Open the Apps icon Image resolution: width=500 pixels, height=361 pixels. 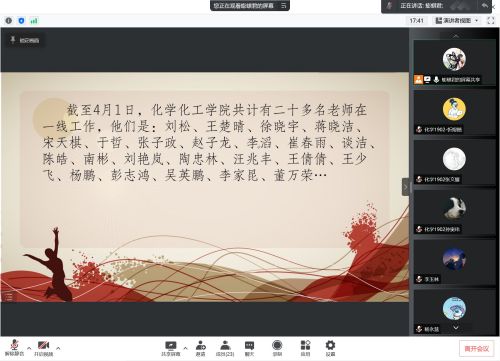click(x=305, y=348)
